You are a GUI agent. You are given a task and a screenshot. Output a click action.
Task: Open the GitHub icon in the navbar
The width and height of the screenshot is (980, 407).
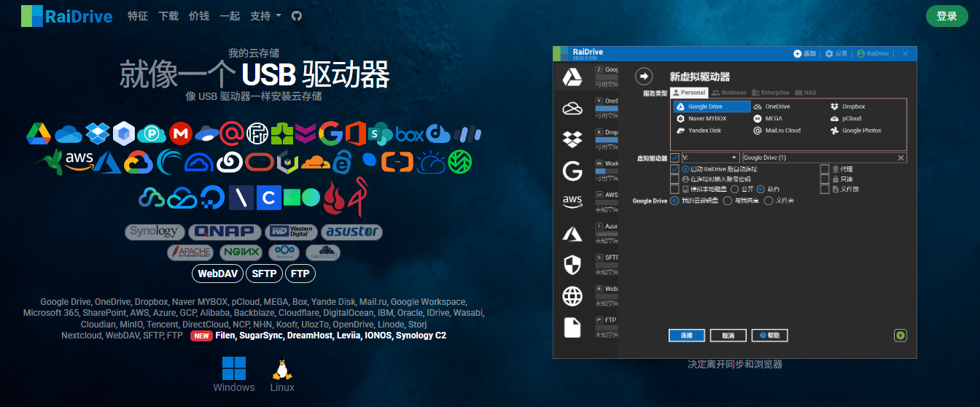tap(297, 15)
